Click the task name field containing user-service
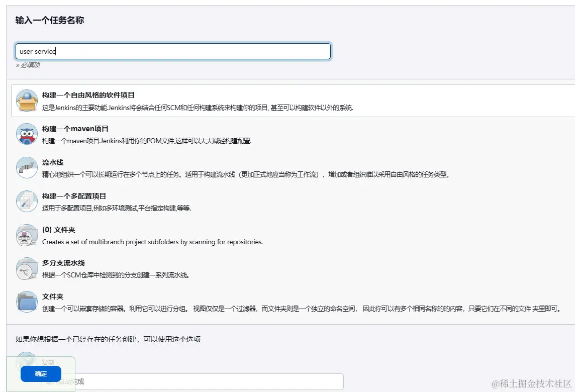The height and width of the screenshot is (392, 575). 173,51
